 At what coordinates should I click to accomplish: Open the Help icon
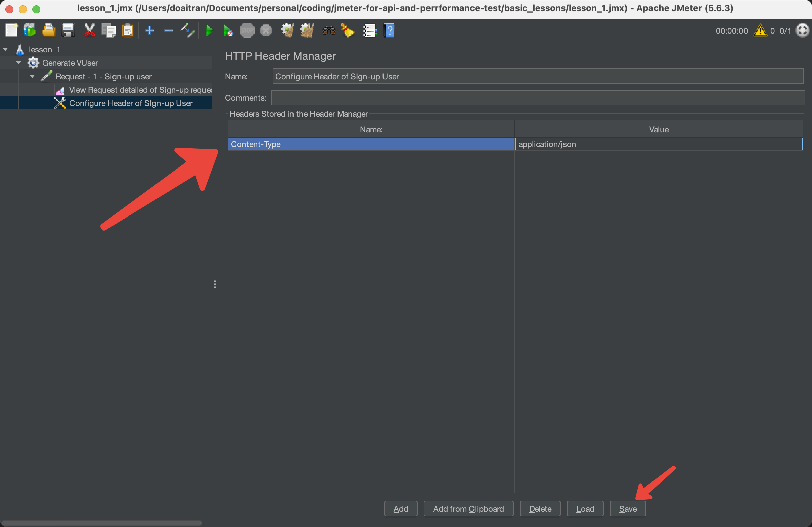click(389, 31)
